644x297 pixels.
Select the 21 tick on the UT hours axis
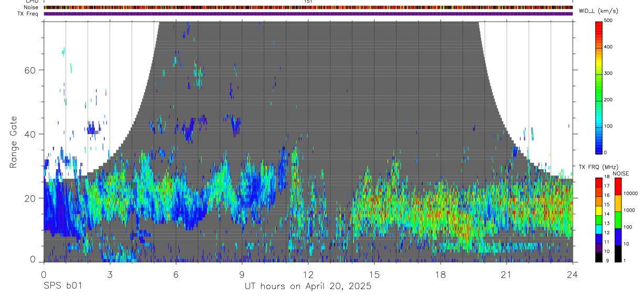[507, 274]
